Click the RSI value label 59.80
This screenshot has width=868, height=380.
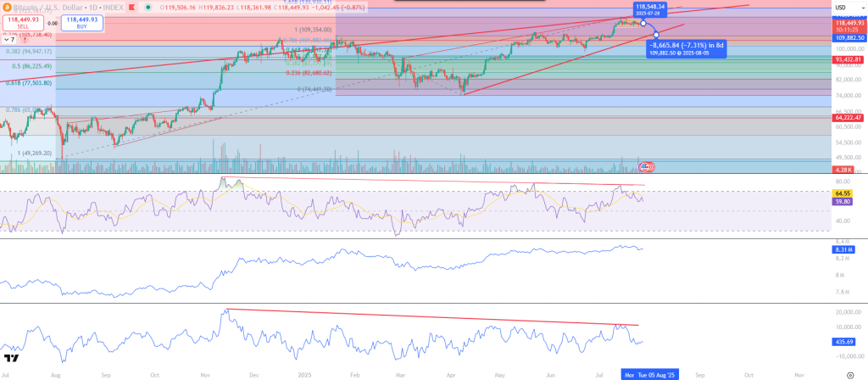[x=841, y=200]
